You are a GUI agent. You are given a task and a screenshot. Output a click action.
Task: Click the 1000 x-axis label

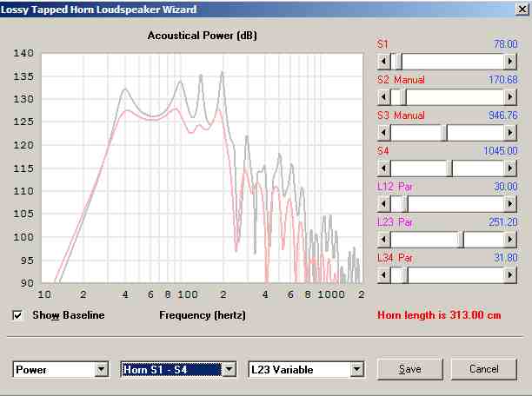point(331,294)
